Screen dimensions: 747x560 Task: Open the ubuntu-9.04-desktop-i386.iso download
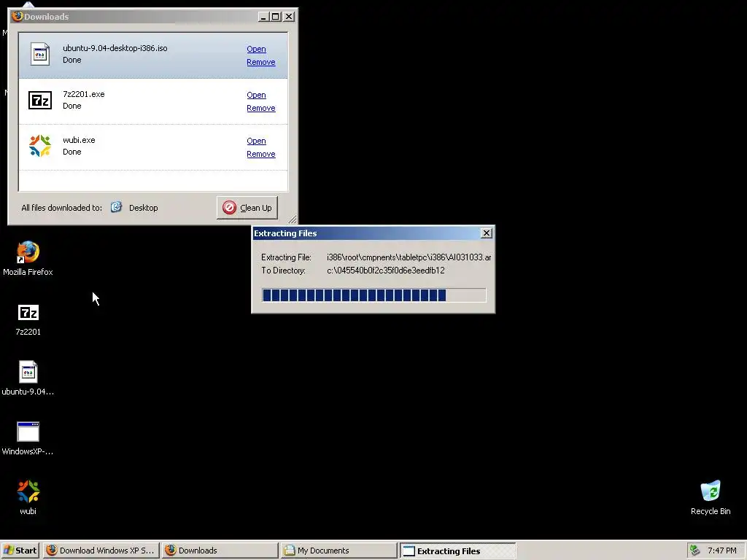(x=256, y=49)
